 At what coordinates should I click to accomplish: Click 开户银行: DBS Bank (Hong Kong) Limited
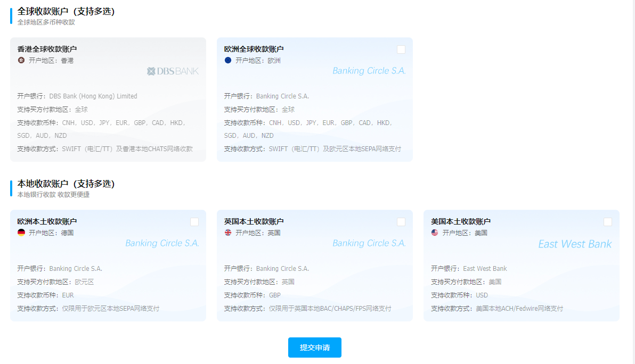77,96
